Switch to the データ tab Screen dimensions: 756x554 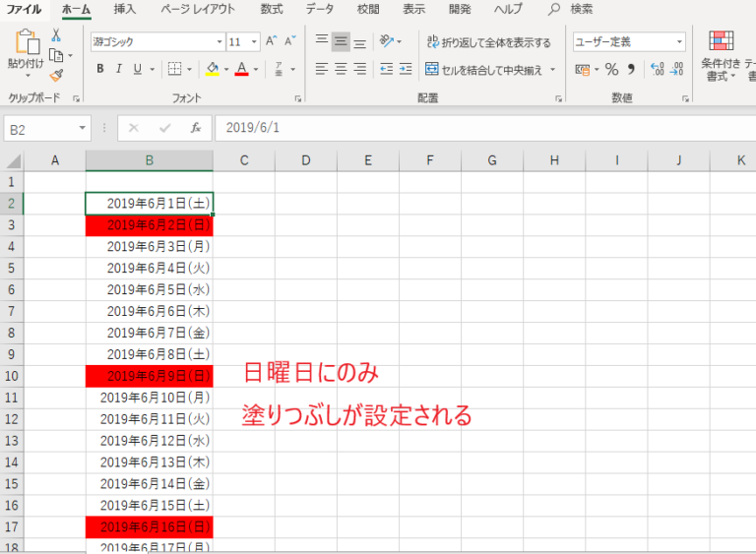(x=320, y=9)
